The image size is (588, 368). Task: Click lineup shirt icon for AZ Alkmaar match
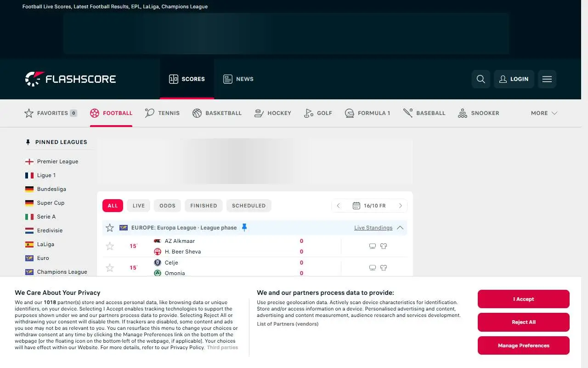(384, 246)
